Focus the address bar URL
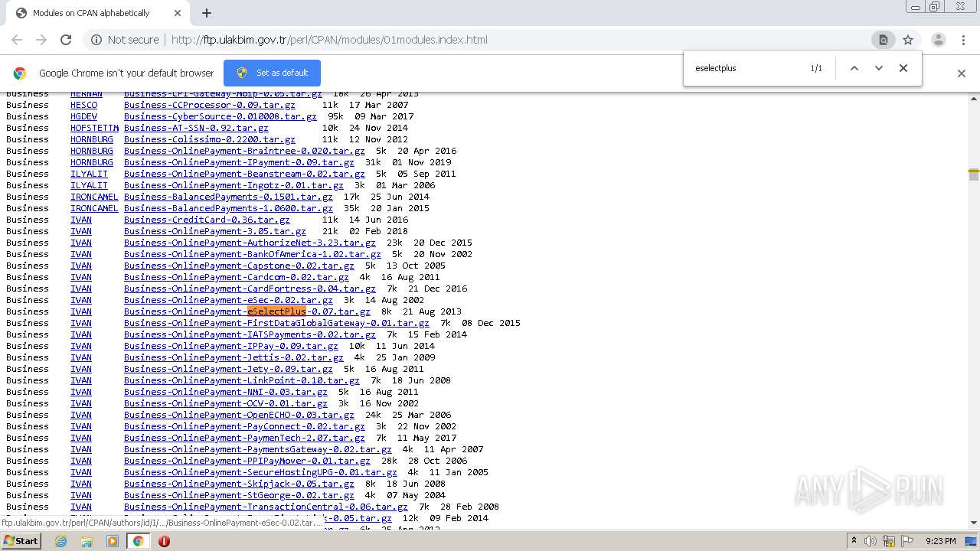The height and width of the screenshot is (551, 980). (329, 40)
